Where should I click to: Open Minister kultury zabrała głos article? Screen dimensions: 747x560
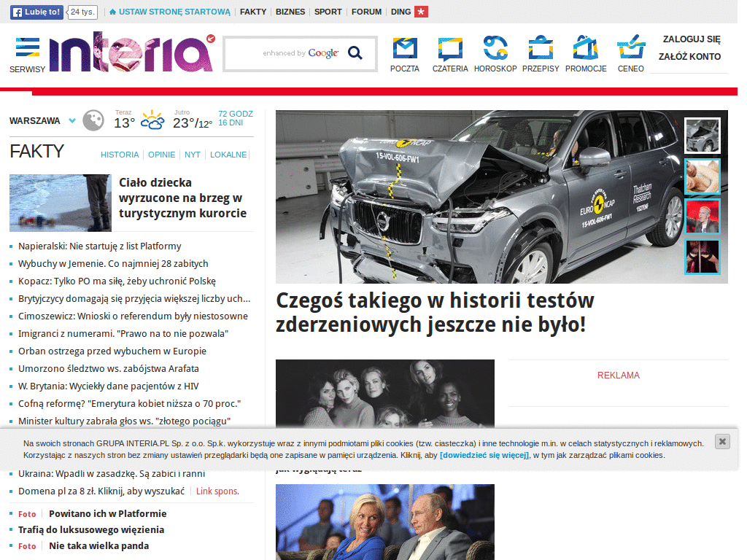click(x=124, y=421)
